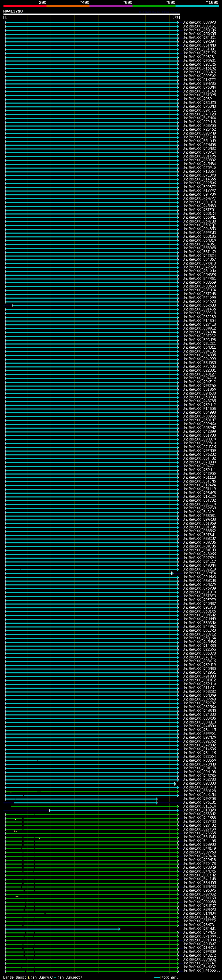The image size is (222, 980).
Task: Click the green ~80% identity legend segment
Action: pyautogui.click(x=154, y=6)
